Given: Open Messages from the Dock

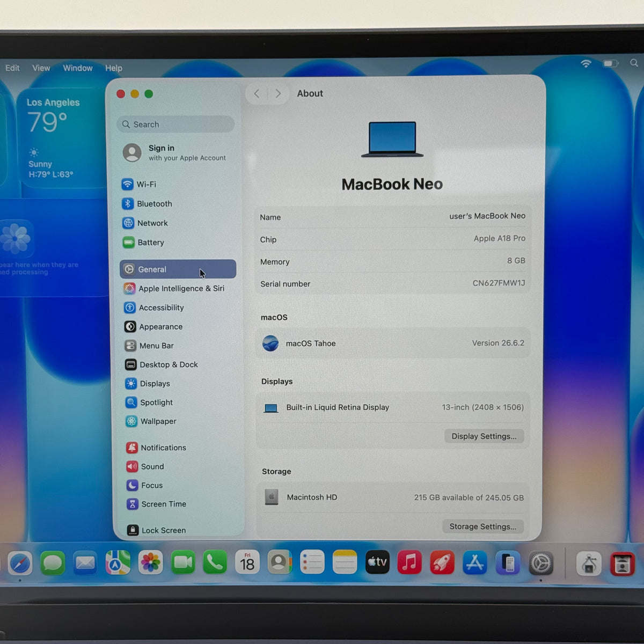Looking at the screenshot, I should [53, 563].
